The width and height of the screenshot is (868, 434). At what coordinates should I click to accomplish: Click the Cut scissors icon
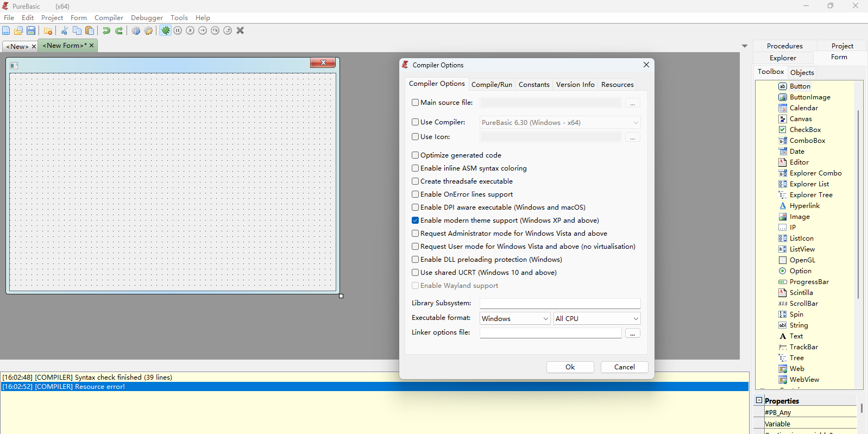point(64,30)
